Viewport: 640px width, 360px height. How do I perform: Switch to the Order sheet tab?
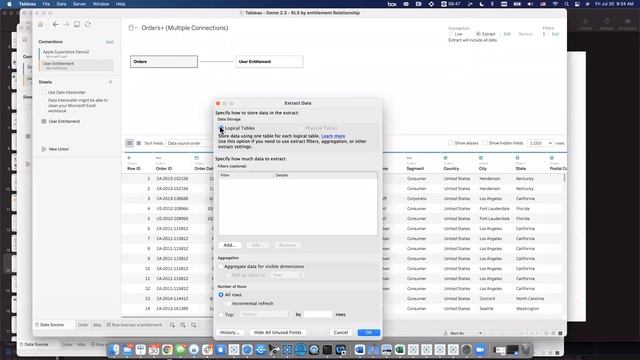(x=83, y=325)
